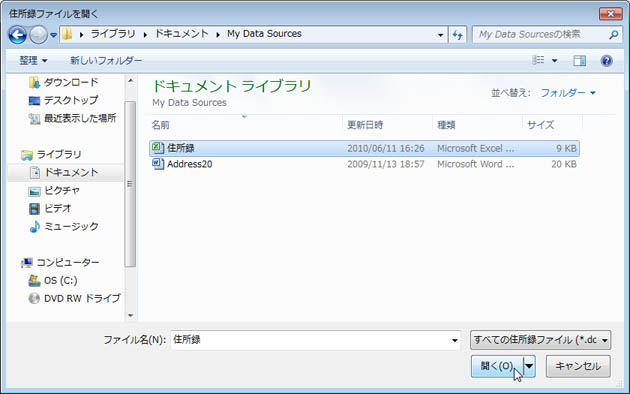Screen dimensions: 630x394
Task: Select ドキュメント library in navigation pane
Action: coord(71,172)
